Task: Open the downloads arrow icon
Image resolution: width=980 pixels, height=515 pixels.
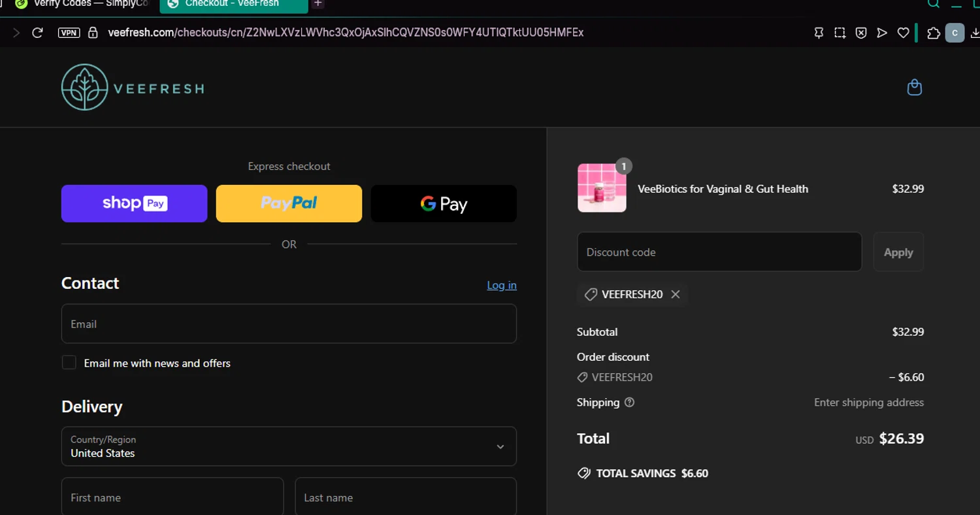Action: (975, 33)
